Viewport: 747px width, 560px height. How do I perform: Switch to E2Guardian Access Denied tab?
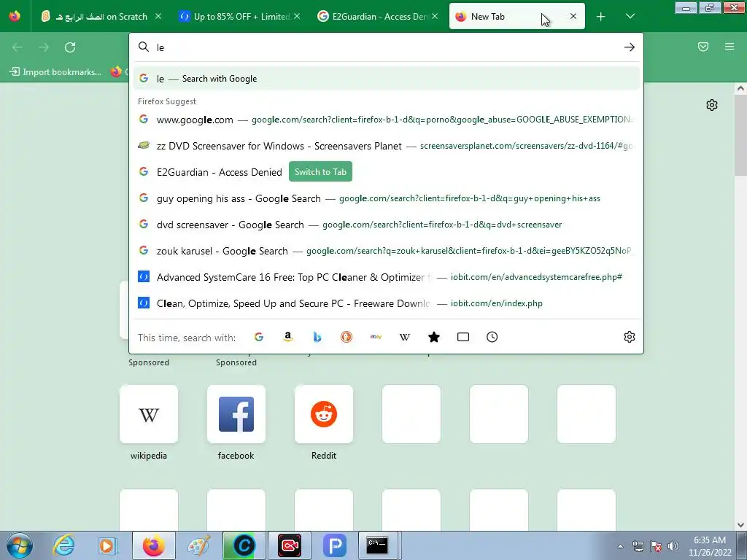(379, 17)
